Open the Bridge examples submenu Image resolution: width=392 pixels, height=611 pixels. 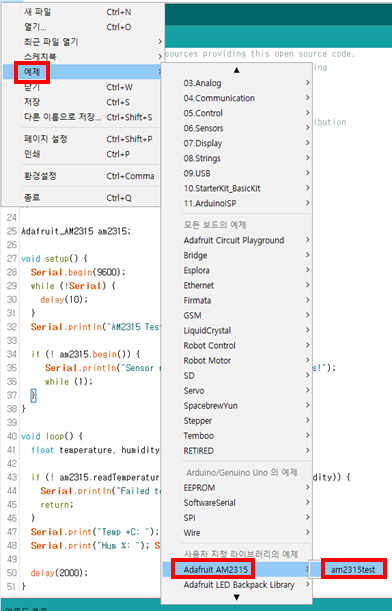(x=237, y=255)
